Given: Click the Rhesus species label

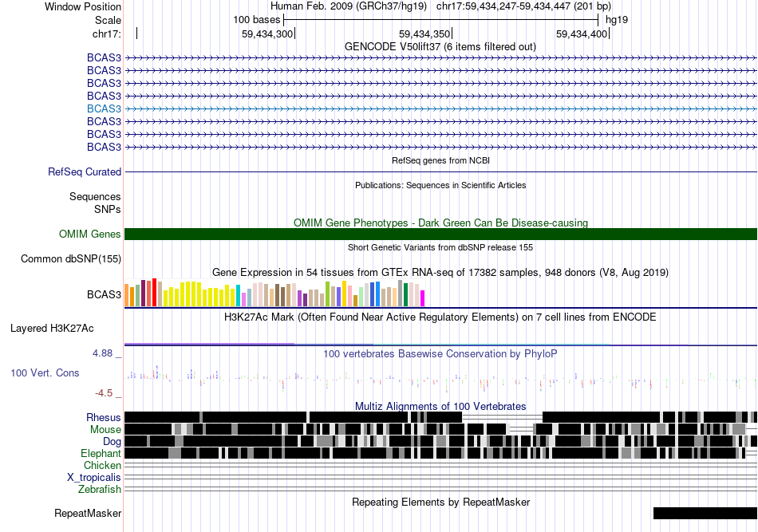Looking at the screenshot, I should (104, 417).
